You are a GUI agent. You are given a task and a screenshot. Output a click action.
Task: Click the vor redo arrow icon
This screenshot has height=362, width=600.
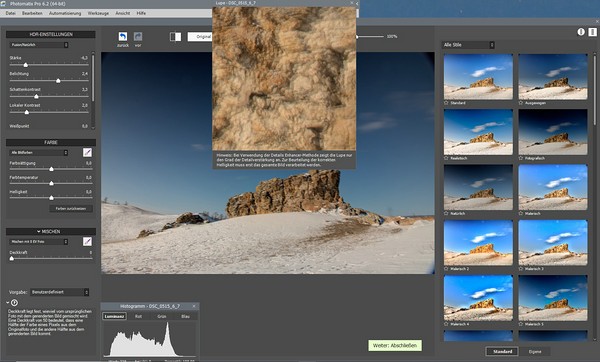138,36
